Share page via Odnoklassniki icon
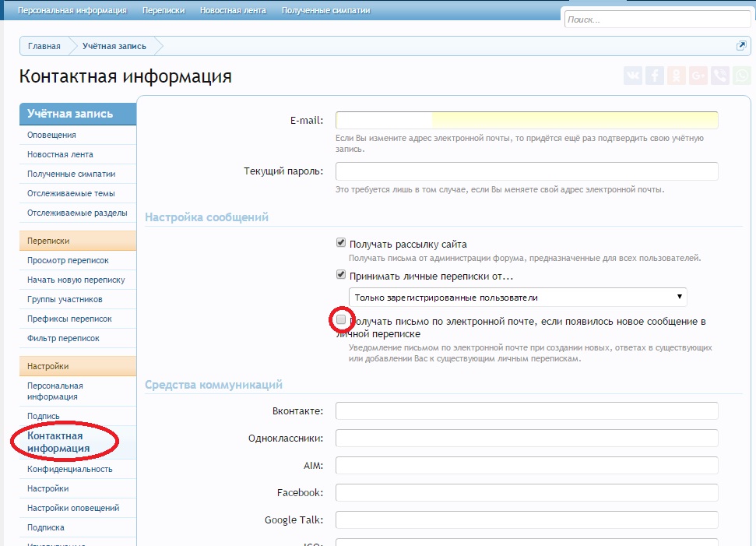The height and width of the screenshot is (546, 756). (x=677, y=76)
